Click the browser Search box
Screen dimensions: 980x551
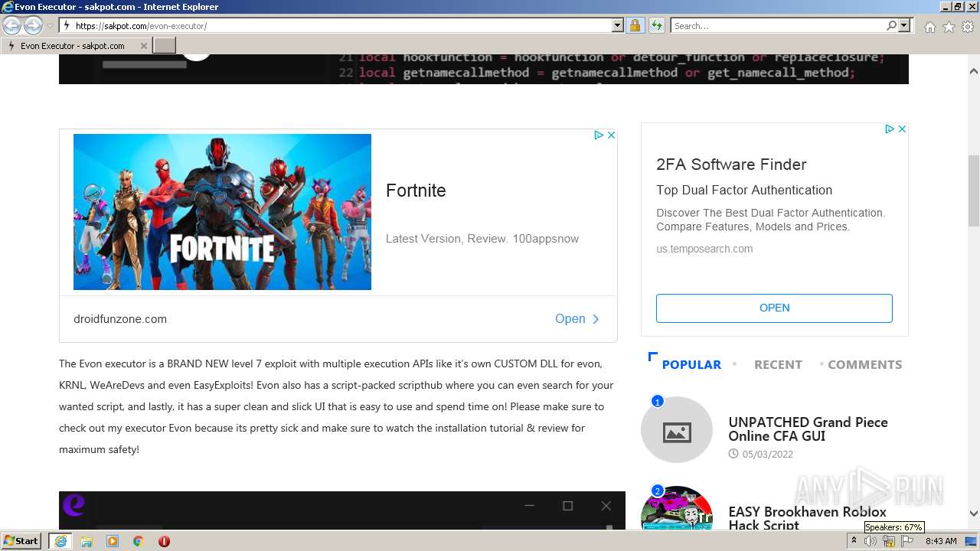pyautogui.click(x=777, y=26)
